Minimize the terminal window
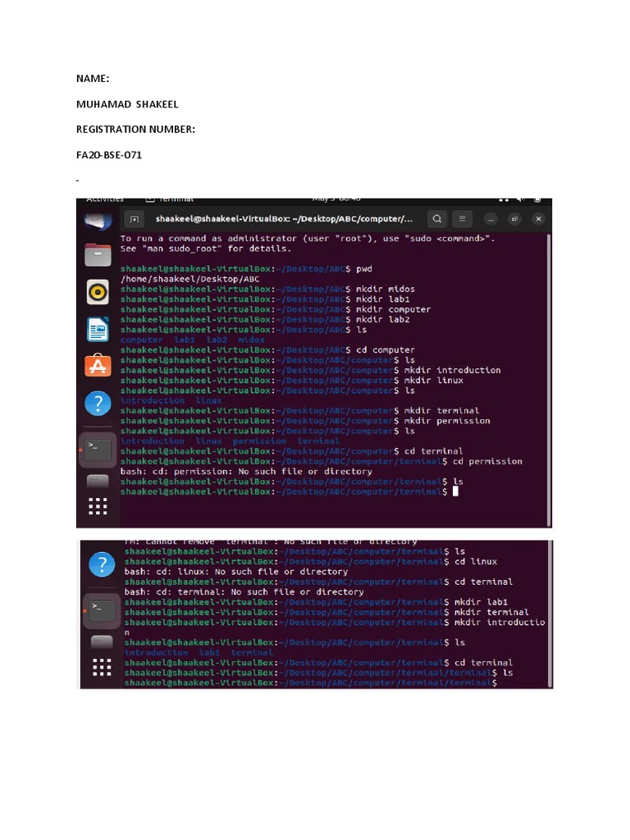 pos(491,218)
